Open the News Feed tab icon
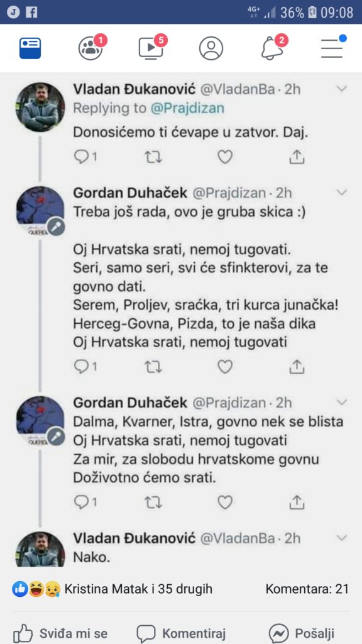The image size is (362, 644). click(x=30, y=48)
